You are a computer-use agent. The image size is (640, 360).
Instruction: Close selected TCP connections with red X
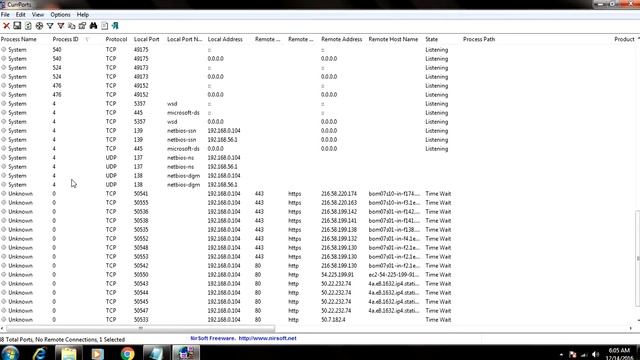pos(7,26)
